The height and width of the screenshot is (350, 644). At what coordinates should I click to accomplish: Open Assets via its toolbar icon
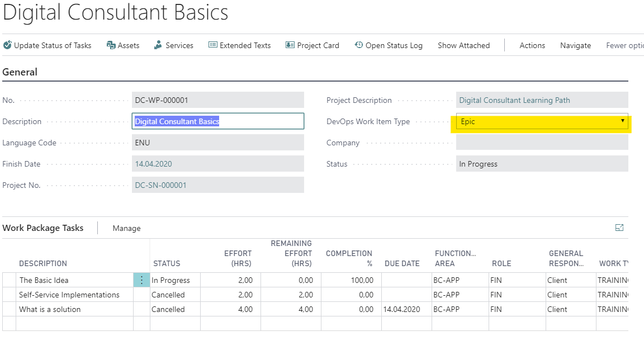pyautogui.click(x=111, y=45)
